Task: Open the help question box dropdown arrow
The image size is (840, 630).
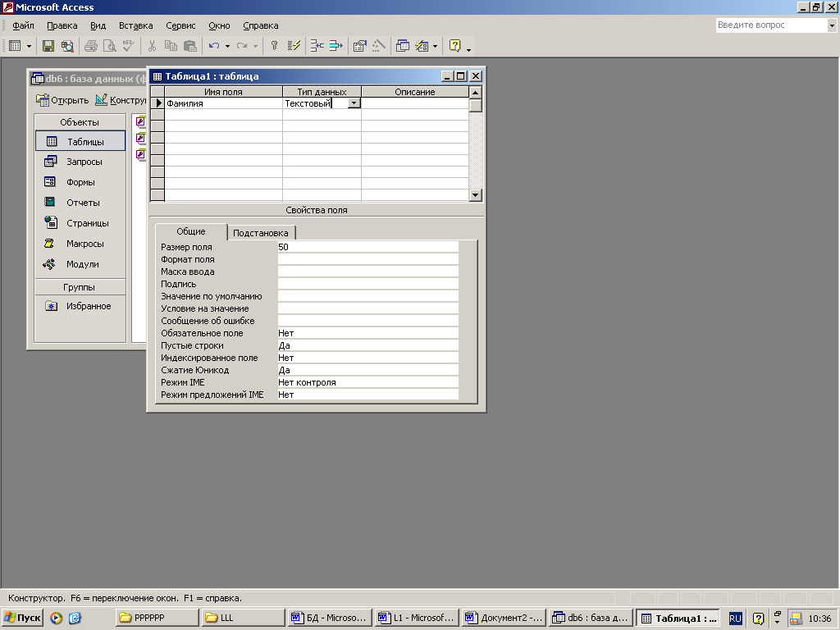Action: coord(832,25)
